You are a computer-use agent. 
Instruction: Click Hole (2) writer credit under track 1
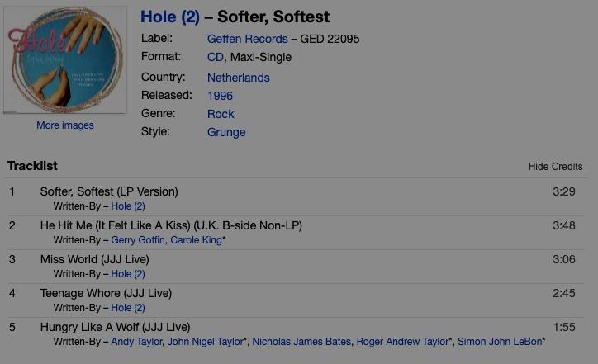(128, 206)
